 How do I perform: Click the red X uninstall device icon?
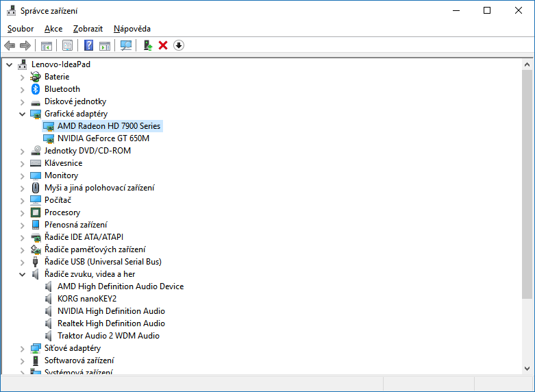click(x=163, y=45)
